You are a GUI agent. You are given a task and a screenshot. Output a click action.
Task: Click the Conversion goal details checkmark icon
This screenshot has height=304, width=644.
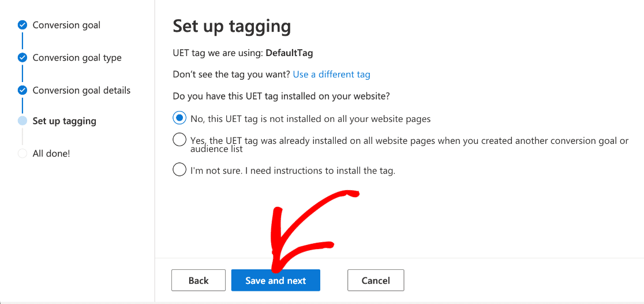click(x=23, y=90)
